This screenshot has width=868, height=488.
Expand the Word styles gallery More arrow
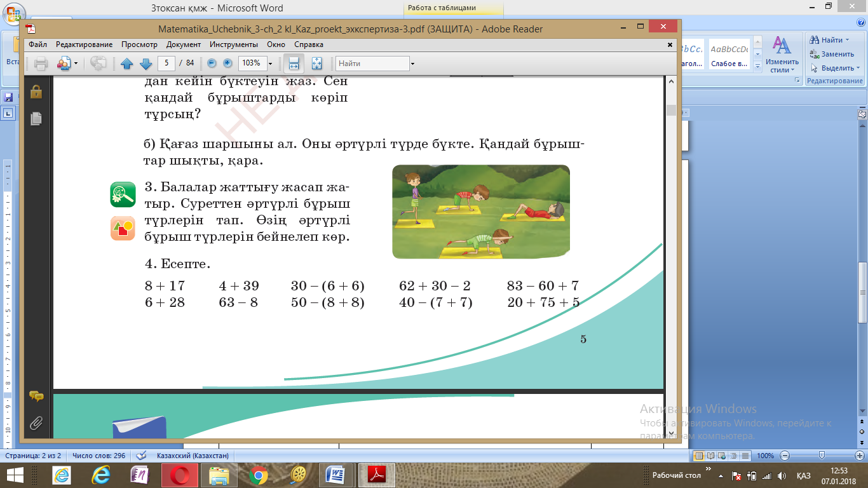pos(757,66)
